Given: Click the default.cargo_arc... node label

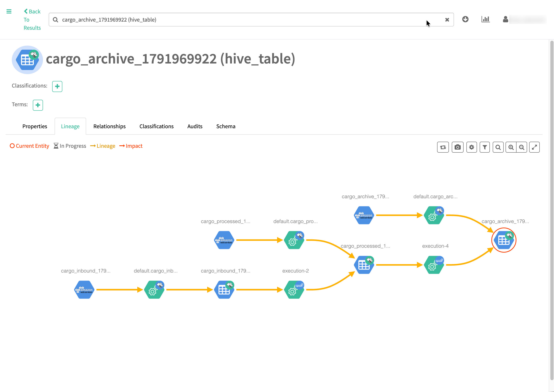Looking at the screenshot, I should point(435,196).
